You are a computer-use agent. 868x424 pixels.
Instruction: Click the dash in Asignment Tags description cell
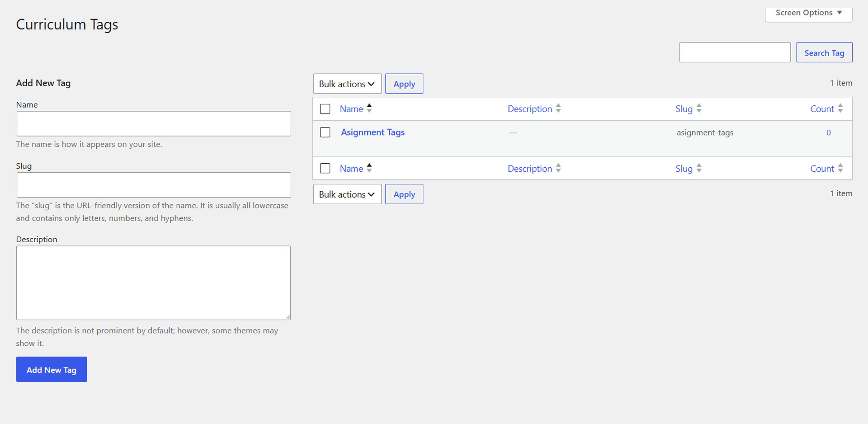(x=513, y=133)
